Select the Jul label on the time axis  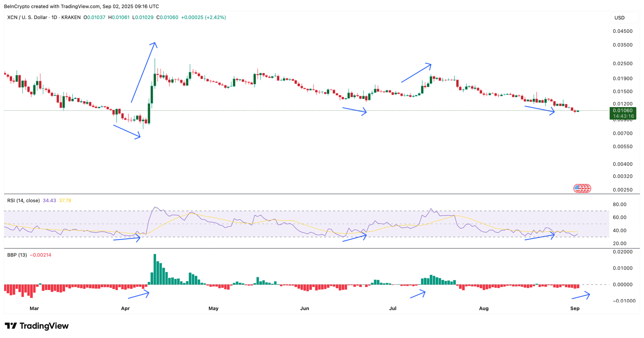click(x=393, y=308)
